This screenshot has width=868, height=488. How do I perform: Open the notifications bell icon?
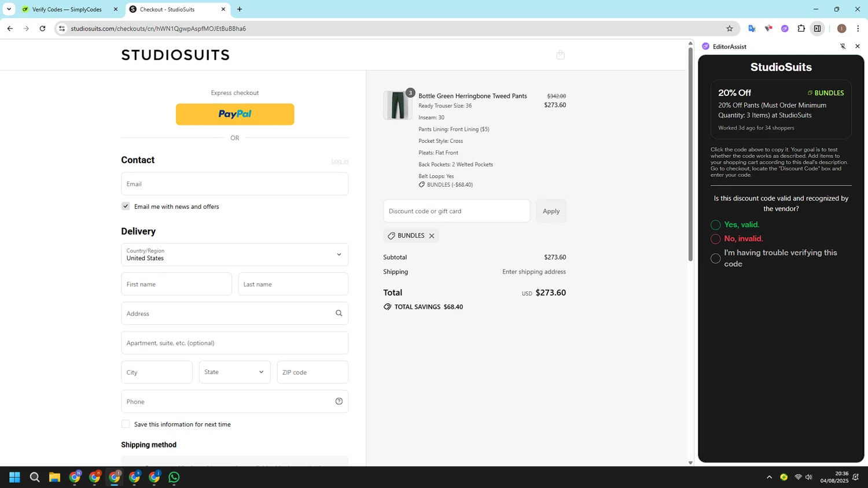(855, 477)
